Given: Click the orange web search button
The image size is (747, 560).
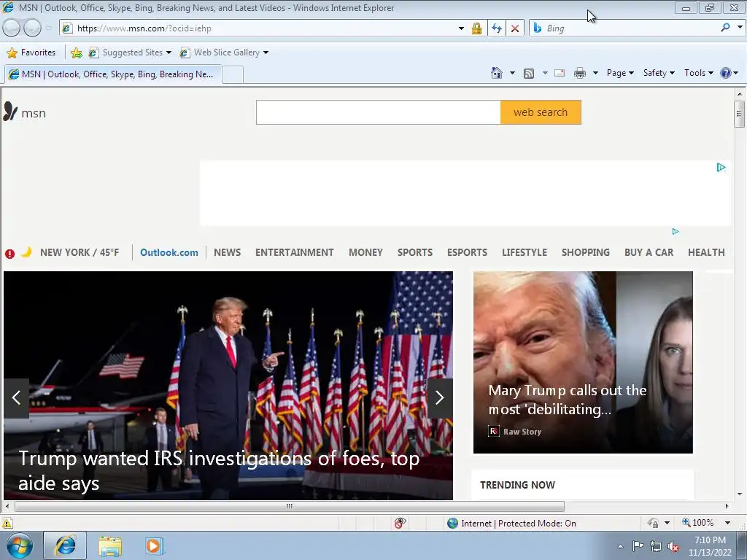Looking at the screenshot, I should pyautogui.click(x=541, y=112).
